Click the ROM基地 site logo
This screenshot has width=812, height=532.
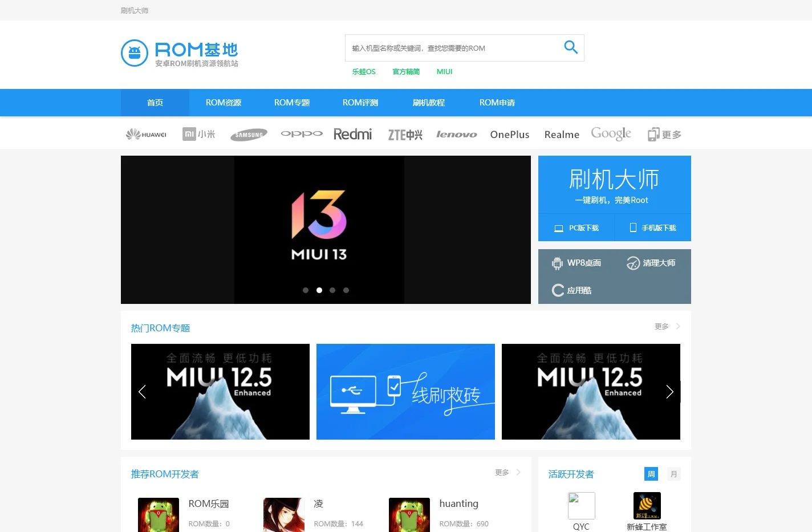coord(180,53)
